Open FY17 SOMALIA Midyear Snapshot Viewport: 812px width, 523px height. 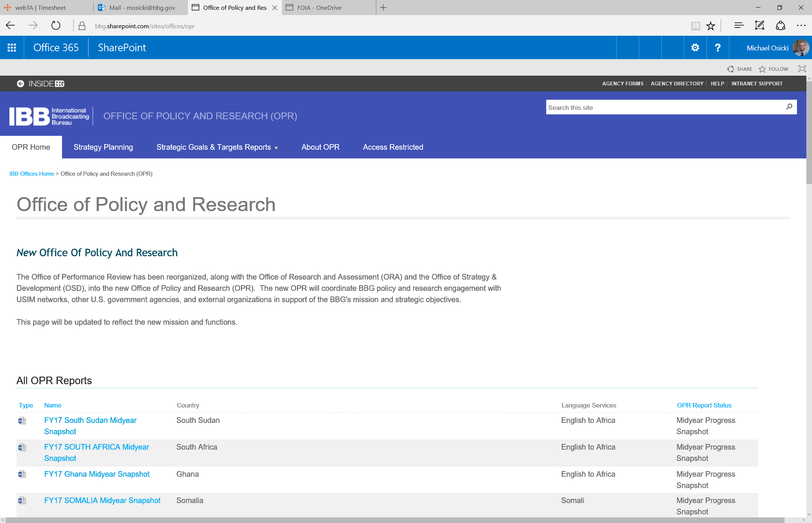pos(102,500)
